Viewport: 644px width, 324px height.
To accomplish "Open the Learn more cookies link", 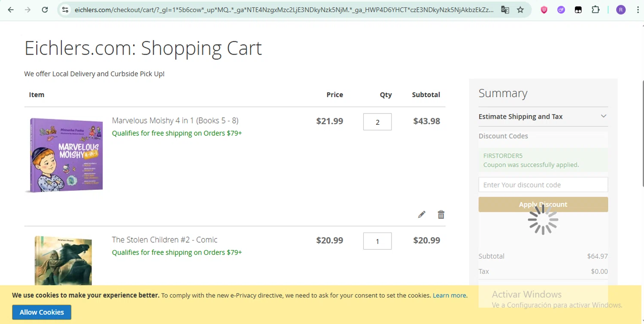I will click(450, 295).
